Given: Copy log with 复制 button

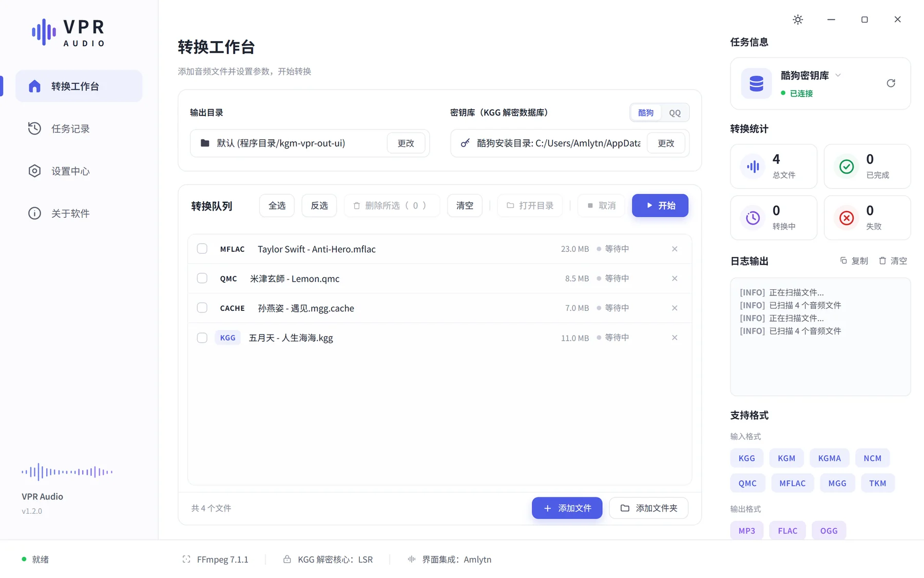Looking at the screenshot, I should 854,261.
